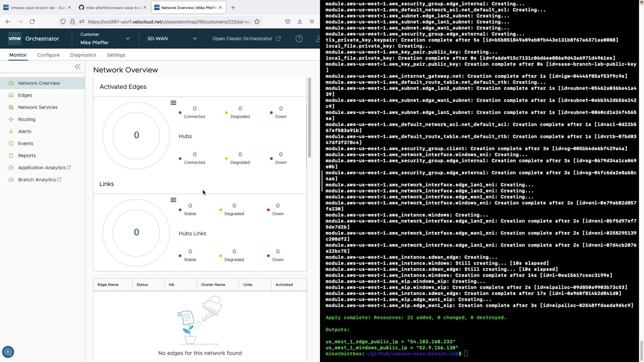Viewport: 644px width, 362px height.
Task: Select the Settings tab
Action: [x=116, y=55]
